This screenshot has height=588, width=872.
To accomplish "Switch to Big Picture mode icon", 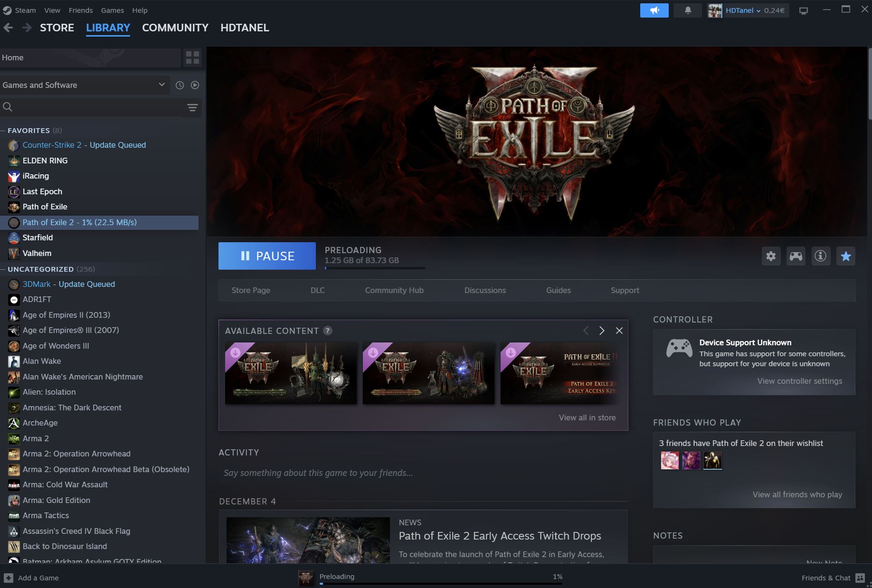I will click(x=804, y=10).
